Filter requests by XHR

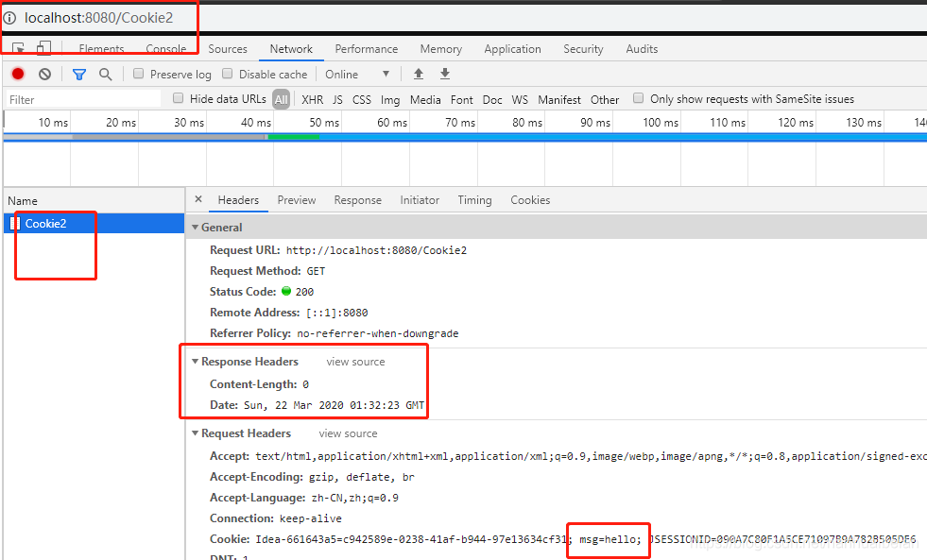312,99
